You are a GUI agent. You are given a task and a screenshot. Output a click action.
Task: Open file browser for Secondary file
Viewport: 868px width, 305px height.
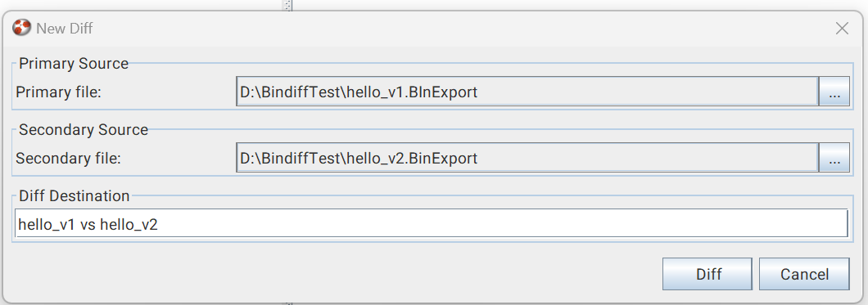point(834,158)
